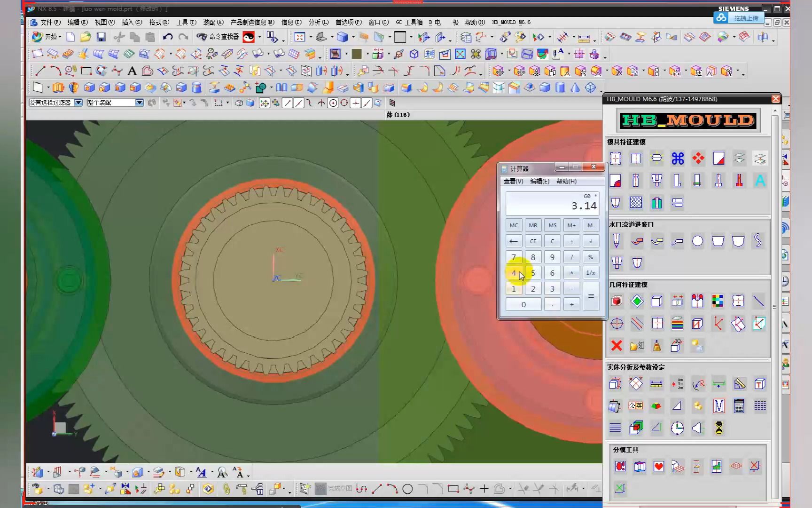Click the red heart parting tool icon
The image size is (812, 508).
(x=659, y=466)
